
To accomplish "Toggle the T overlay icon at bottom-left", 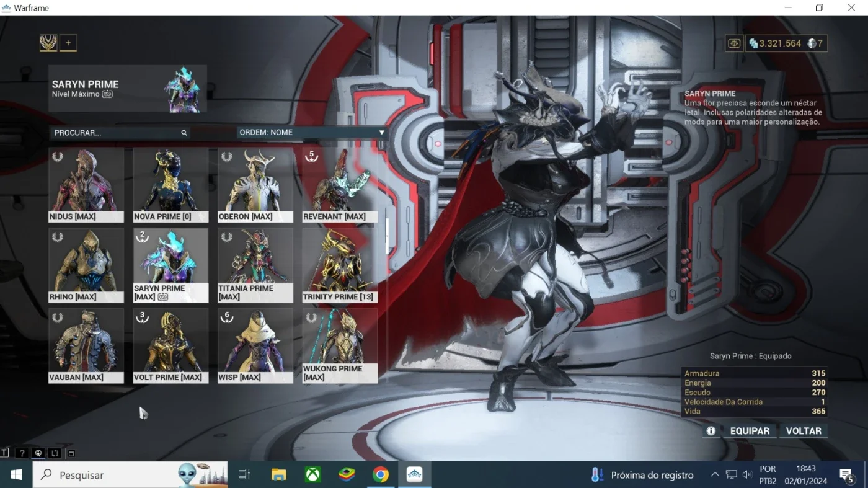I will (5, 453).
